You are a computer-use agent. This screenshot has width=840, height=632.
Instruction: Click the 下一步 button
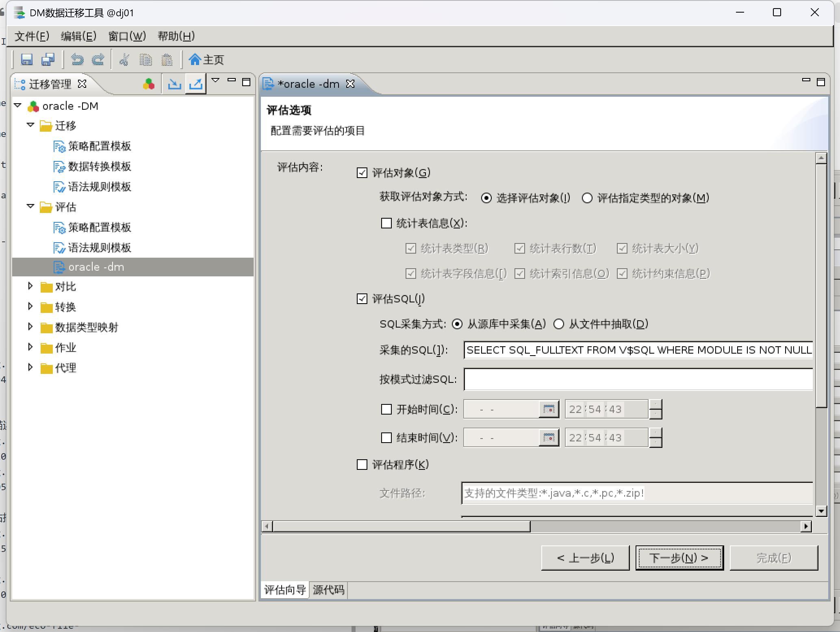679,558
